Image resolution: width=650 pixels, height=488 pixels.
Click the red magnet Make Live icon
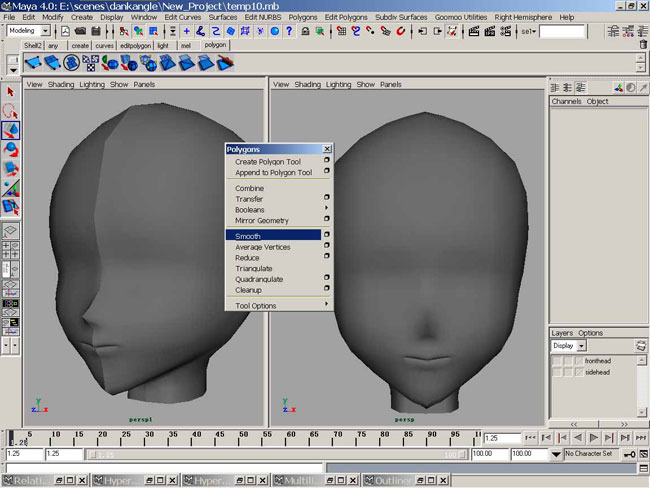pos(400,31)
